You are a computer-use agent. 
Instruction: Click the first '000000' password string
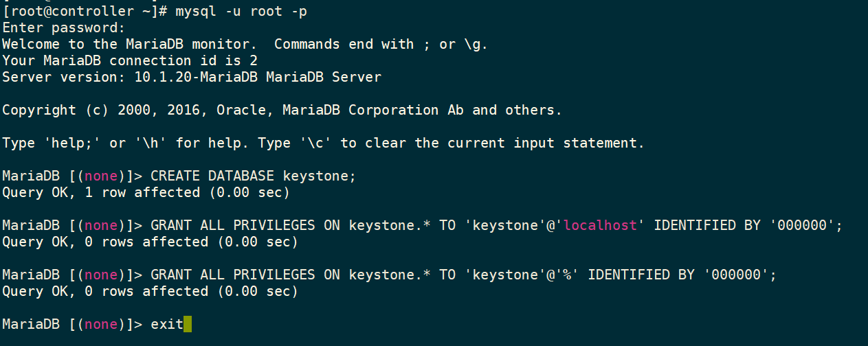(803, 225)
